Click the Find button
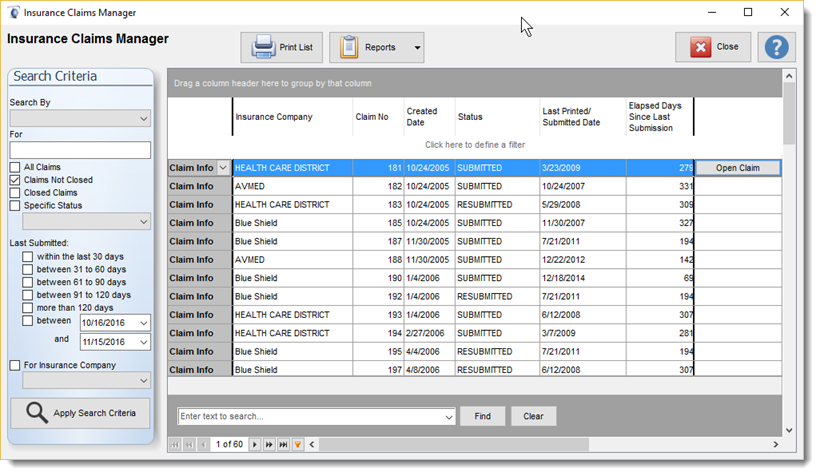The height and width of the screenshot is (475, 819). click(x=482, y=416)
